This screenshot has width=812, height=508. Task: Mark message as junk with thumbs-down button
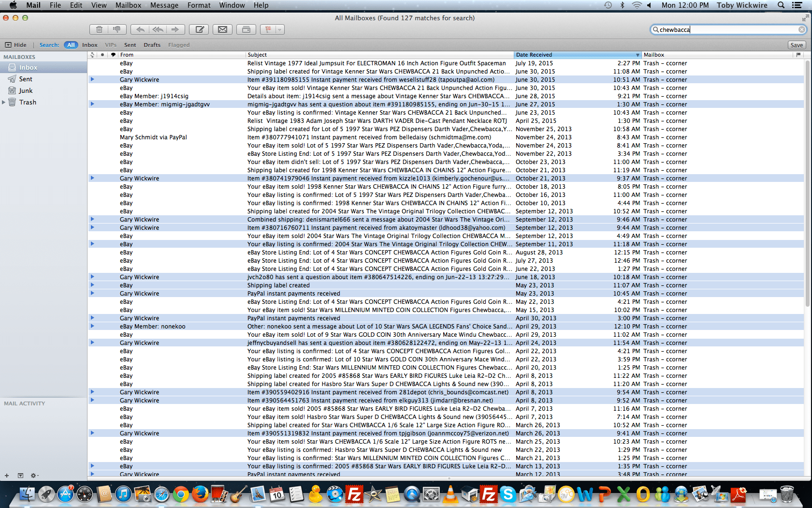click(116, 30)
